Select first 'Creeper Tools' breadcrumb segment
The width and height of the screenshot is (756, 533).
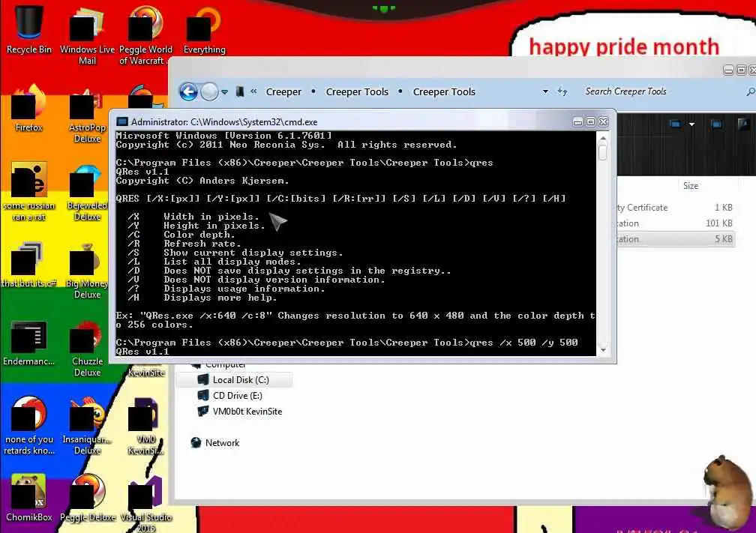click(357, 91)
